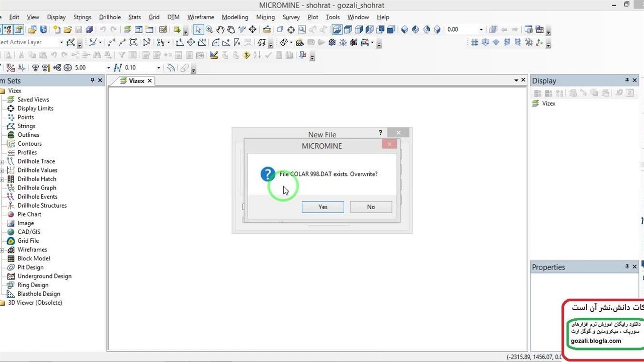Toggle auto-hide pin on Properties panel
The image size is (644, 362).
click(627, 267)
